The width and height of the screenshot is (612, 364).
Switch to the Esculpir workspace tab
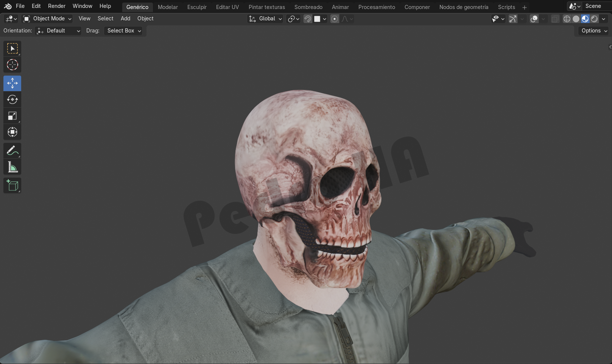click(197, 7)
